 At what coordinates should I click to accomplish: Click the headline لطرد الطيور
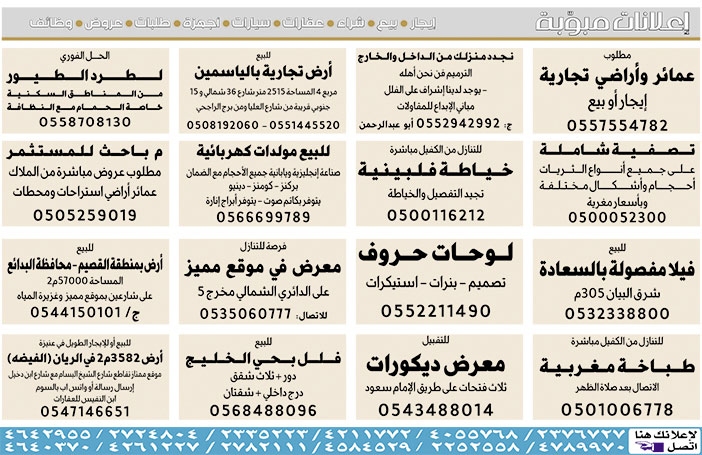click(x=85, y=76)
